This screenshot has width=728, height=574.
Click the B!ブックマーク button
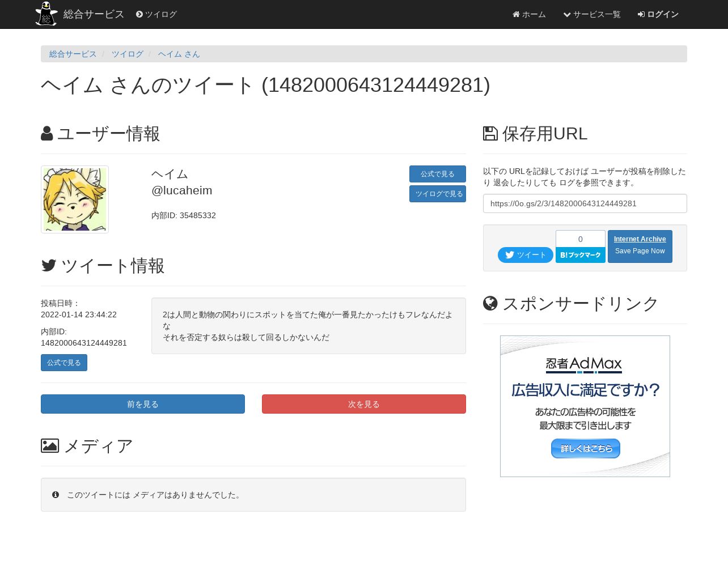pos(581,255)
